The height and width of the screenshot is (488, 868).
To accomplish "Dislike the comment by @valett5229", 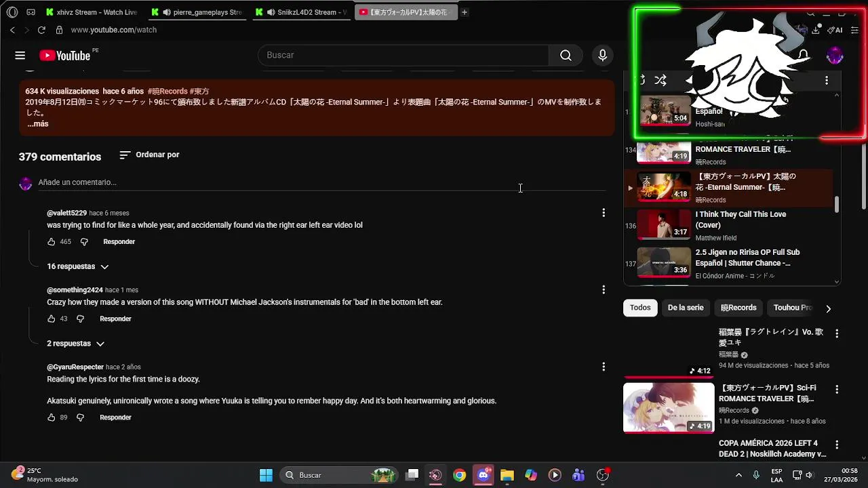I will (x=84, y=242).
